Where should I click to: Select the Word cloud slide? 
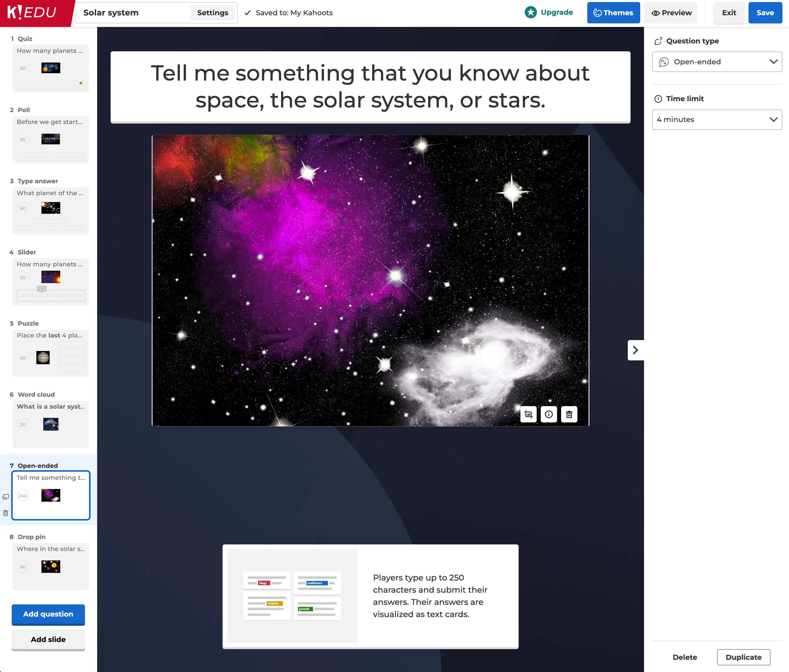(51, 423)
